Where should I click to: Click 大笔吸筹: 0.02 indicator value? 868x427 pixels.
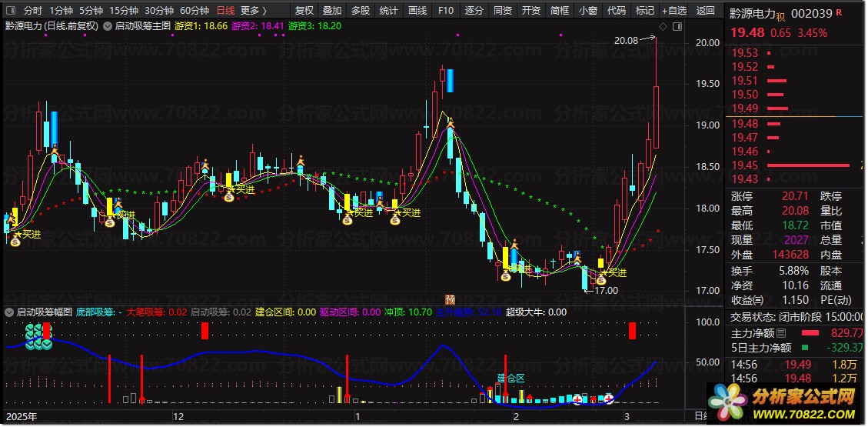(157, 312)
